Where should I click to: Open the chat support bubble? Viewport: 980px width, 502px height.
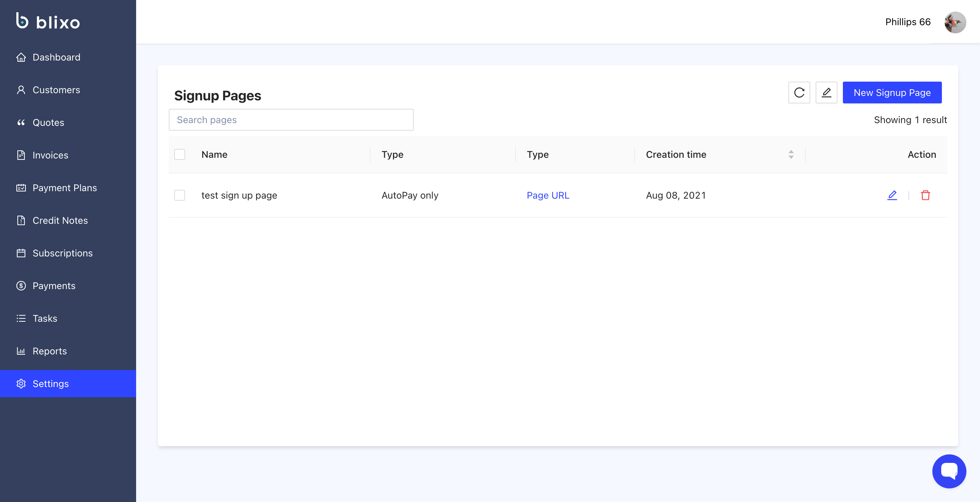point(949,471)
